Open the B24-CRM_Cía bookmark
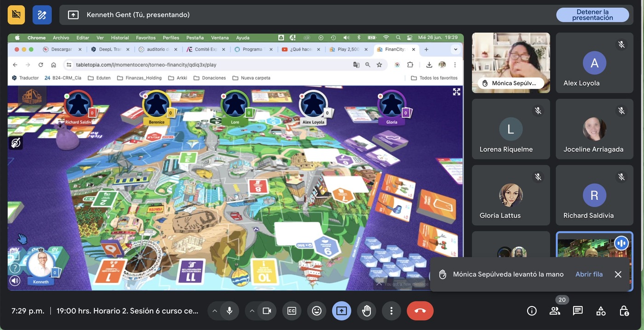The height and width of the screenshot is (330, 644). click(x=63, y=78)
